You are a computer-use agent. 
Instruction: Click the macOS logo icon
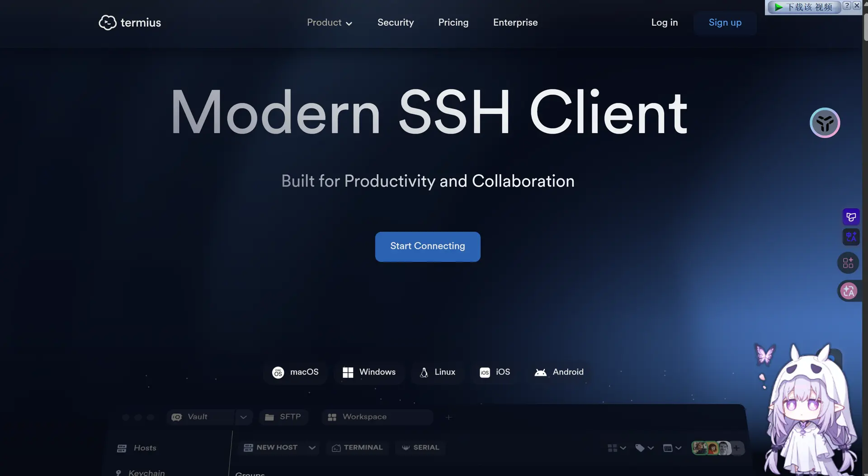tap(278, 373)
